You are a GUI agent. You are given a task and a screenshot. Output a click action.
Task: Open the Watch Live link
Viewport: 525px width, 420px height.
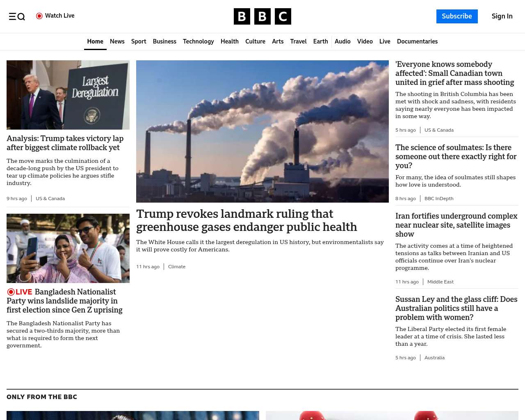click(55, 16)
